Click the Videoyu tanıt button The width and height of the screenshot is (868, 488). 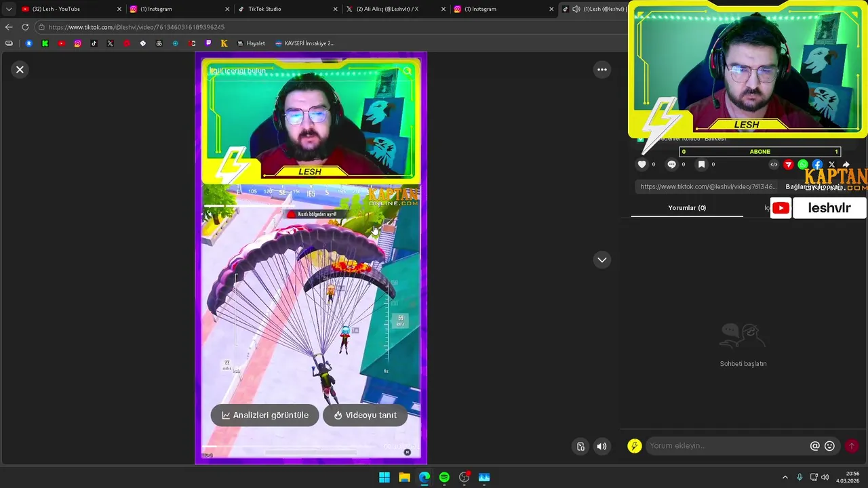pyautogui.click(x=365, y=415)
